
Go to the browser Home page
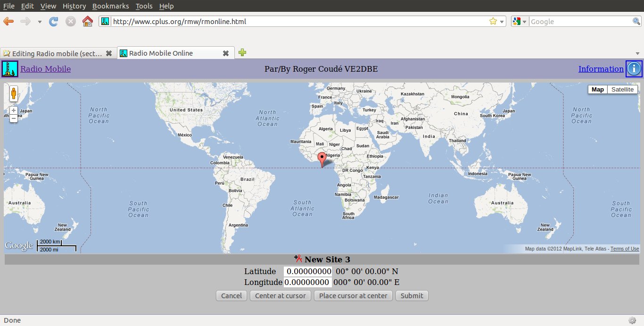pos(87,21)
